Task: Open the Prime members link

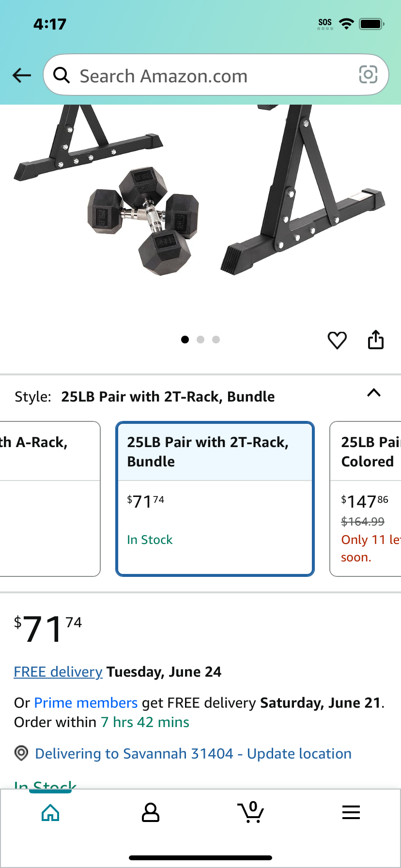Action: coord(86,703)
